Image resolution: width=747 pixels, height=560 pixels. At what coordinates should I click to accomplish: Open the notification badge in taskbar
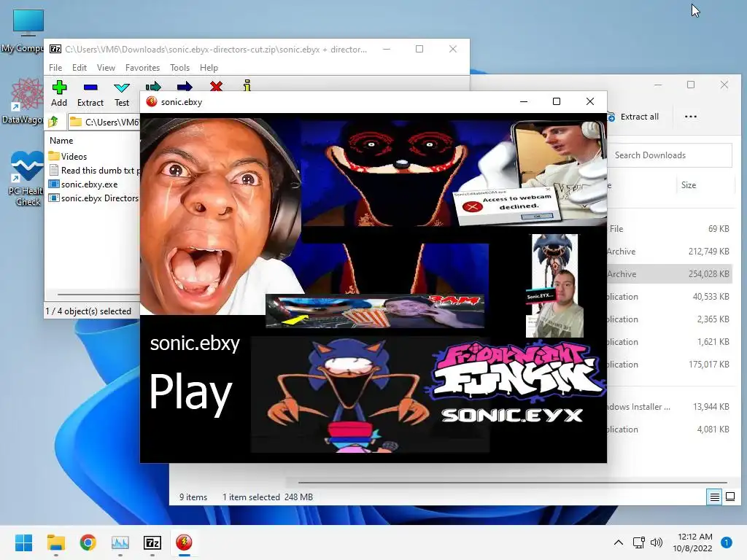[x=726, y=542]
